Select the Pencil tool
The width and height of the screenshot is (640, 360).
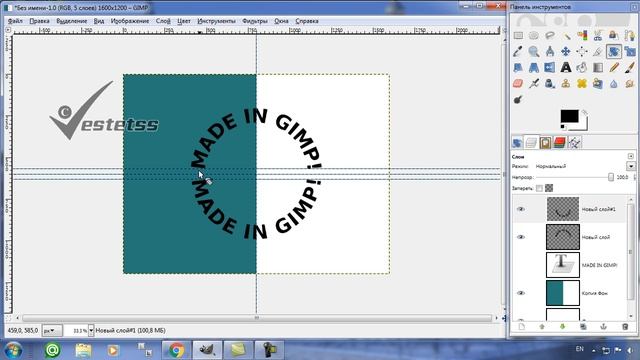613,67
